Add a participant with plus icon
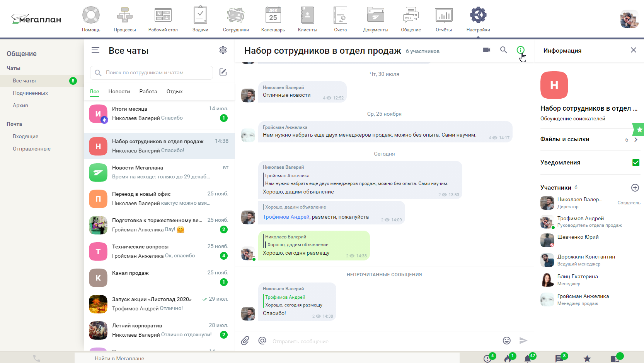Viewport: 644px width, 363px height. point(635,188)
